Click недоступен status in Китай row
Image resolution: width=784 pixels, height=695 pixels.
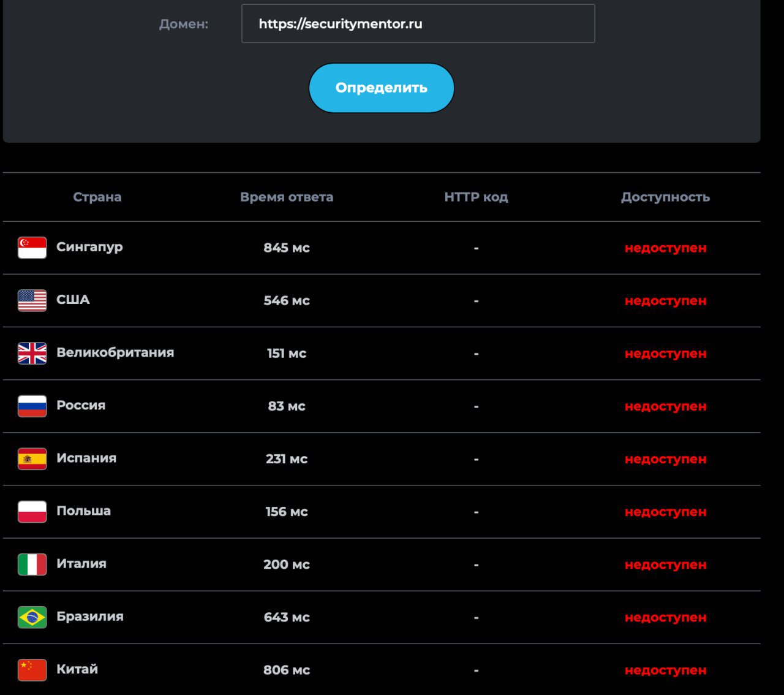[x=666, y=670]
